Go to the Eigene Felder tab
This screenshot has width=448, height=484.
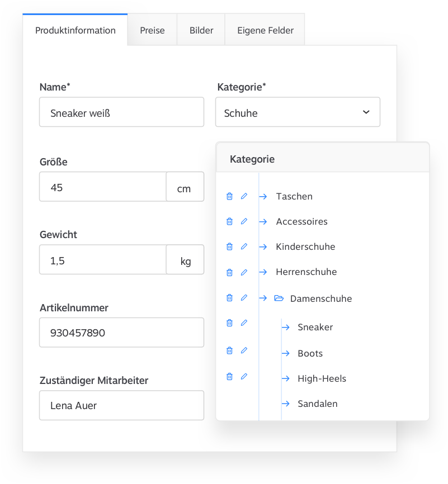pyautogui.click(x=265, y=30)
